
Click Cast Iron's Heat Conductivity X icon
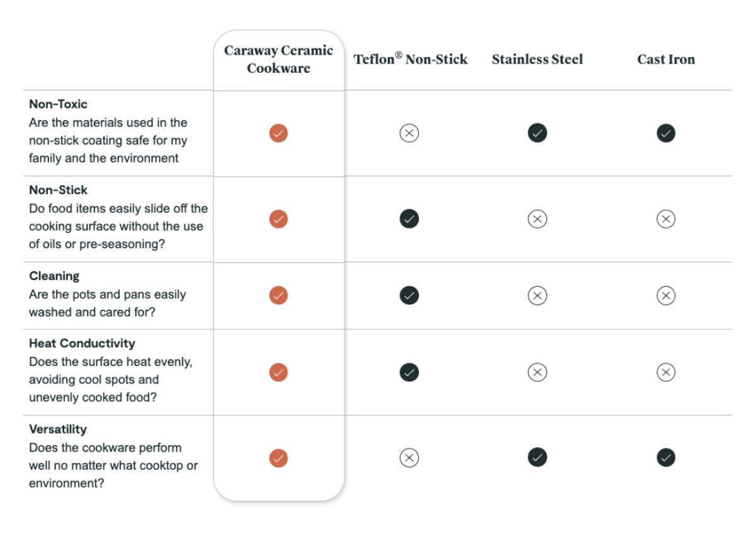coord(666,372)
